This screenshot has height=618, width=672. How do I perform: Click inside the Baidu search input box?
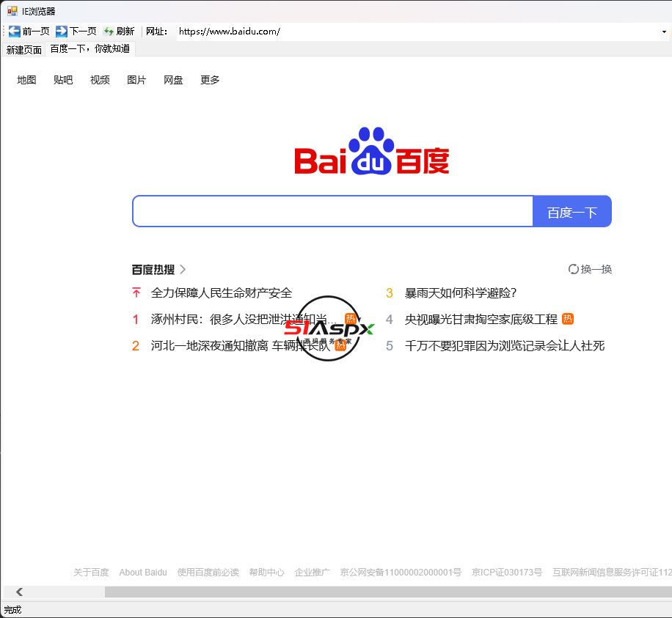pyautogui.click(x=333, y=212)
